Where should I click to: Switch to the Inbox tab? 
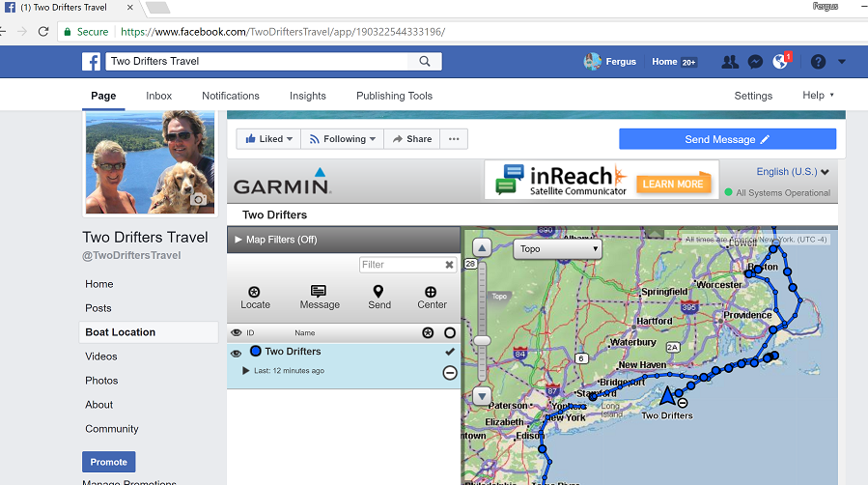159,96
